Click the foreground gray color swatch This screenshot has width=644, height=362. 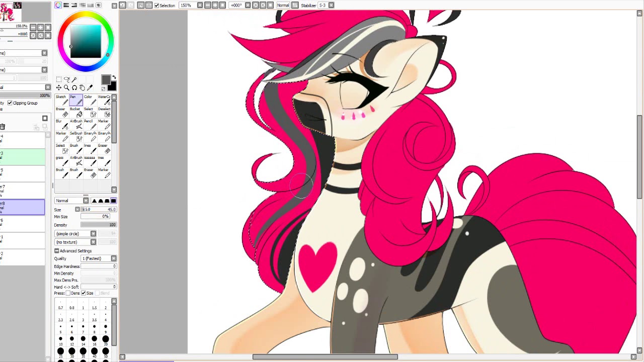click(106, 79)
